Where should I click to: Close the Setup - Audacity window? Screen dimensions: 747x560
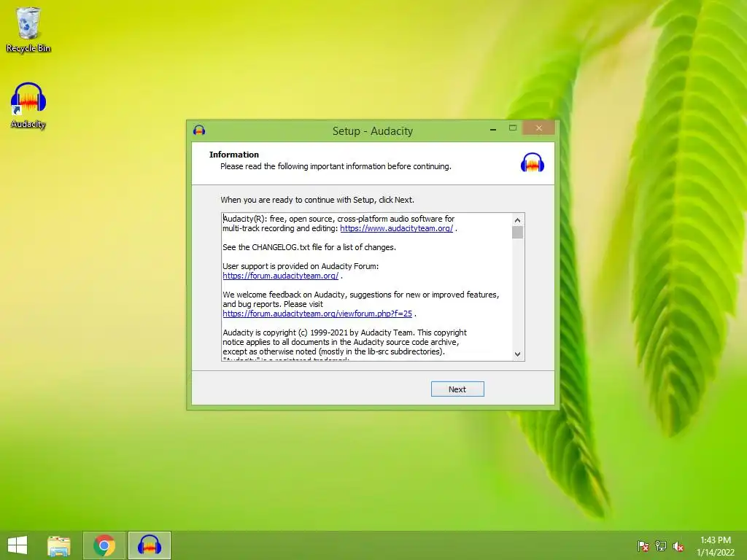click(x=539, y=128)
